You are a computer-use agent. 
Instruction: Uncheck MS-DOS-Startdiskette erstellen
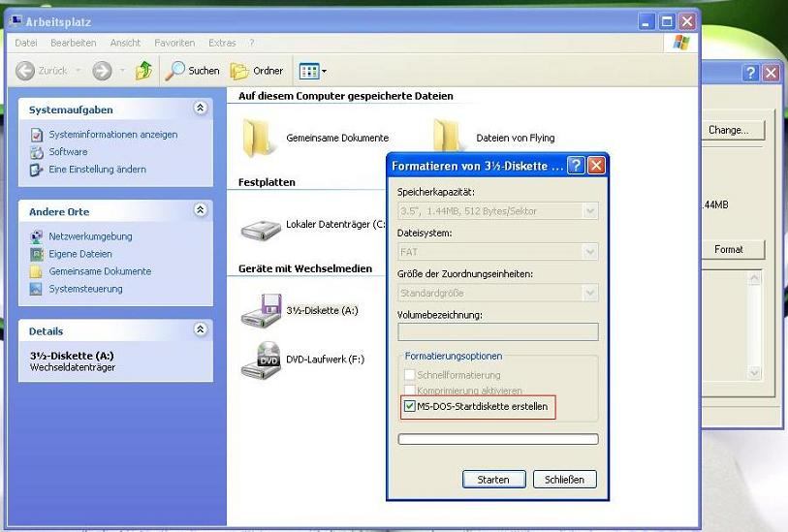(x=410, y=406)
